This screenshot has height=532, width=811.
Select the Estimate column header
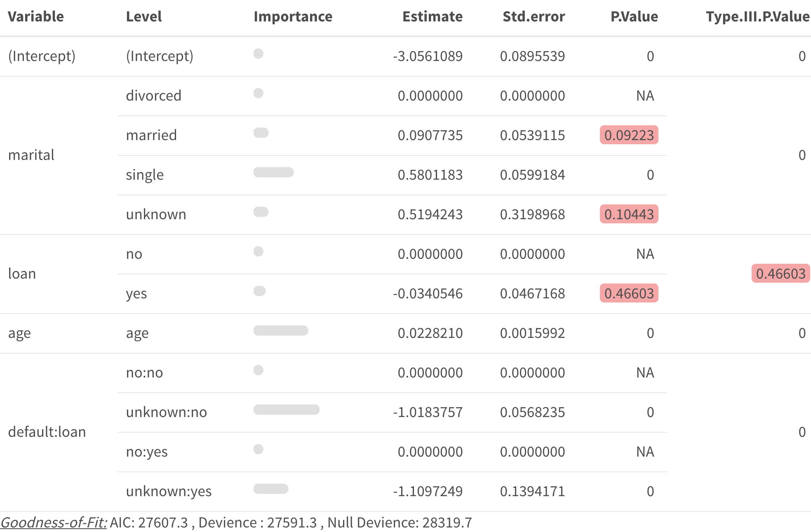(x=432, y=16)
